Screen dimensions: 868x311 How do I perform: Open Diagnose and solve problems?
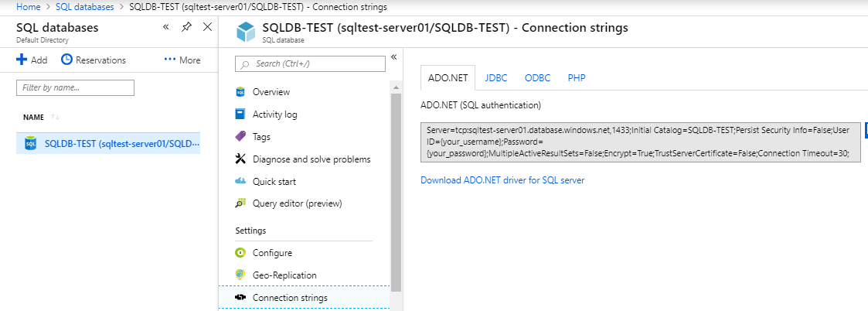pyautogui.click(x=304, y=159)
